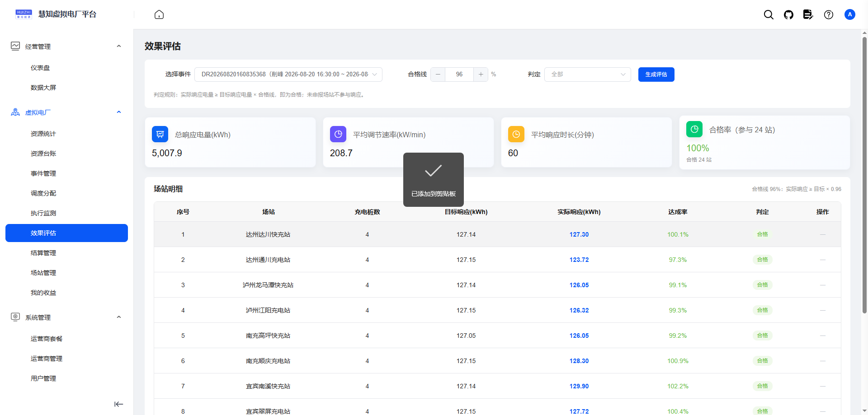
Task: Click actual response value 126.32
Action: pyautogui.click(x=579, y=310)
